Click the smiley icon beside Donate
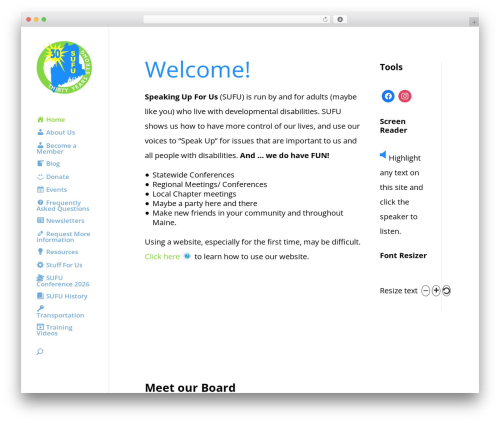Image resolution: width=500 pixels, height=423 pixels. coord(40,177)
